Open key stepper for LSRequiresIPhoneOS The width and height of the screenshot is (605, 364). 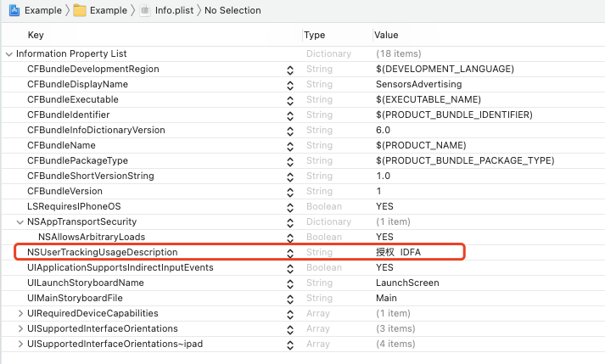tap(290, 206)
